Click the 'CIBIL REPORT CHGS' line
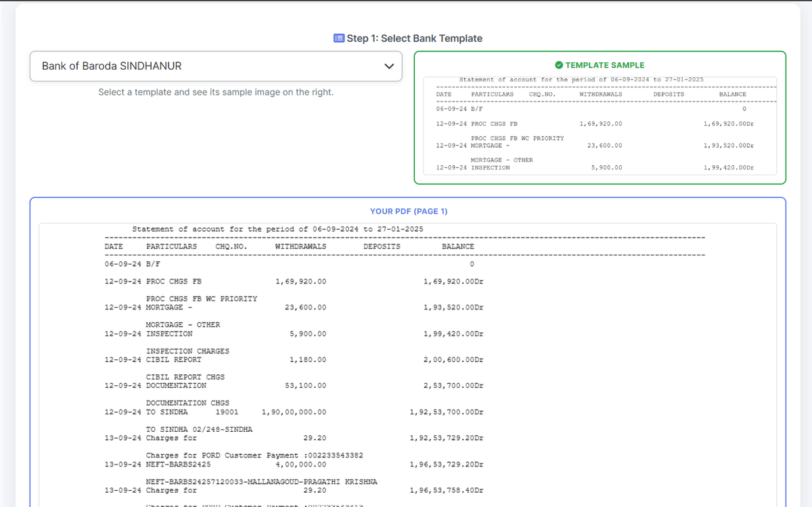The width and height of the screenshot is (812, 507). (185, 377)
